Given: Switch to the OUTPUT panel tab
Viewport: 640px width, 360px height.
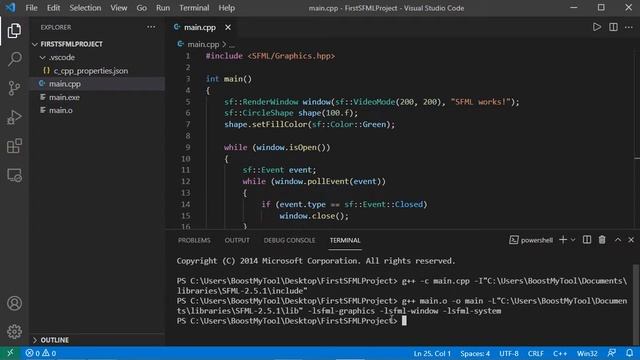Looking at the screenshot, I should click(x=237, y=240).
